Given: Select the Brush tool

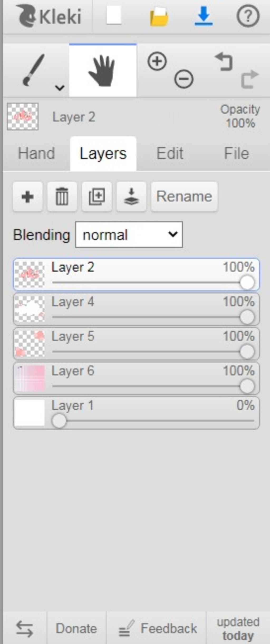Looking at the screenshot, I should point(33,70).
